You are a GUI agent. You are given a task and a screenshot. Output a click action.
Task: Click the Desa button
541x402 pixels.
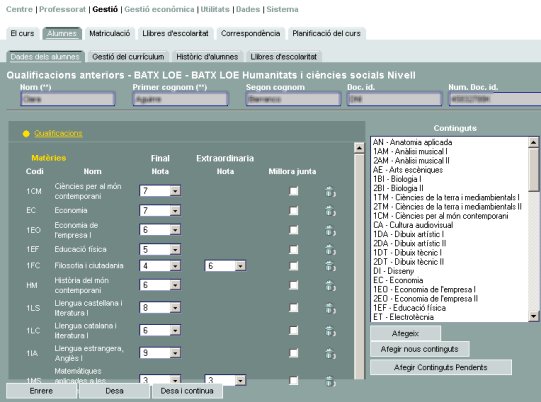click(115, 391)
